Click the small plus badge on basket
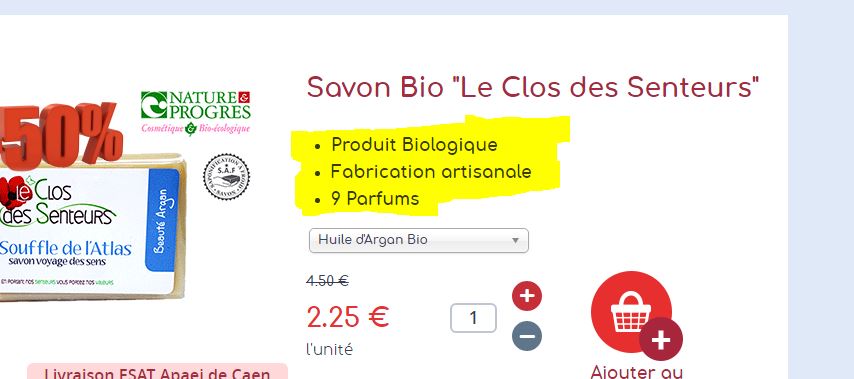This screenshot has width=854, height=379. [661, 339]
